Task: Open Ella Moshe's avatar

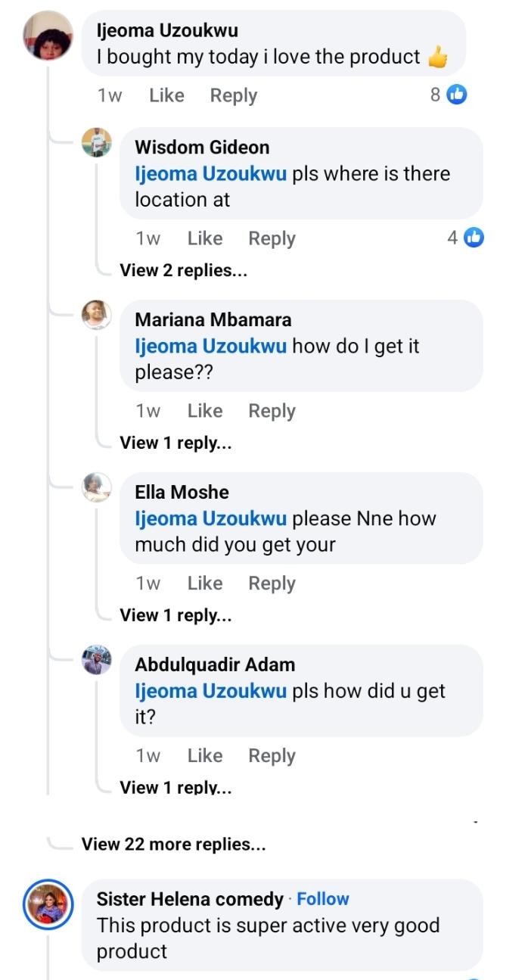Action: tap(97, 487)
